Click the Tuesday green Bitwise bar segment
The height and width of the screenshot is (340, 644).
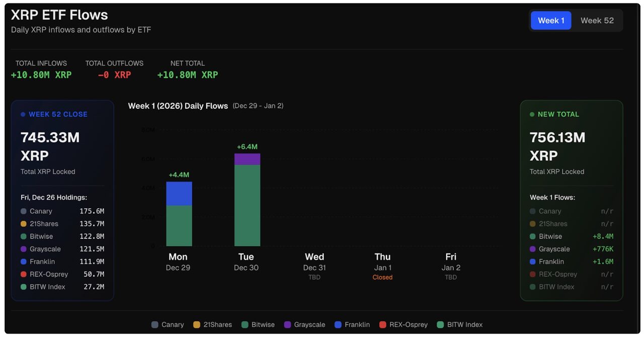coord(247,205)
